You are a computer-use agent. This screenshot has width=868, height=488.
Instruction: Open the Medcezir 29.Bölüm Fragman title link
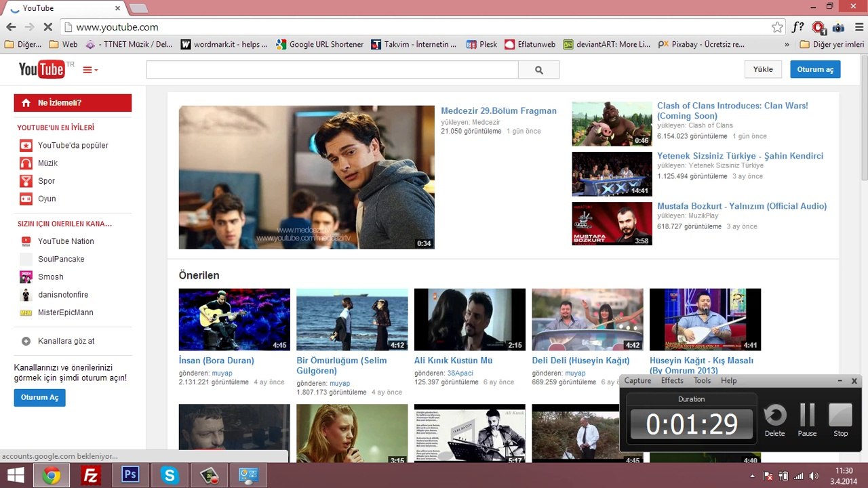click(x=498, y=111)
